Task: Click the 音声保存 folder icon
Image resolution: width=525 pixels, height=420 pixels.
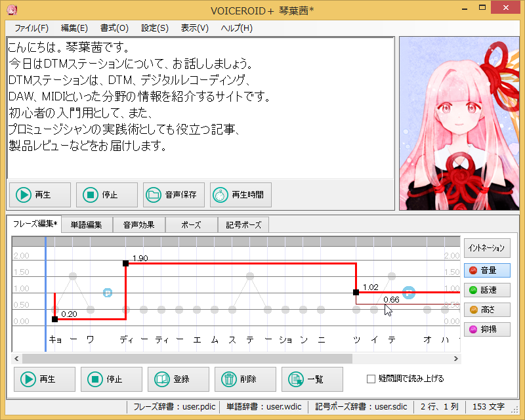Action: click(x=154, y=195)
